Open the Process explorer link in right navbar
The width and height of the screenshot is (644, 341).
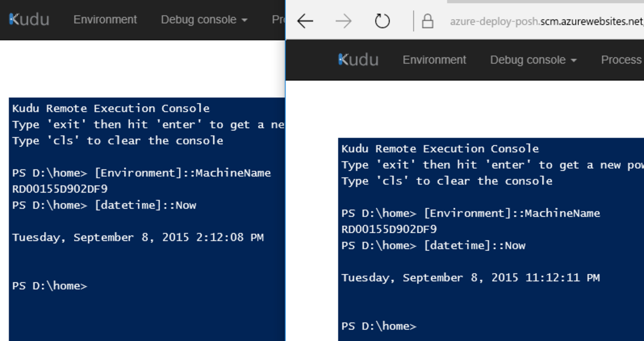(x=622, y=60)
